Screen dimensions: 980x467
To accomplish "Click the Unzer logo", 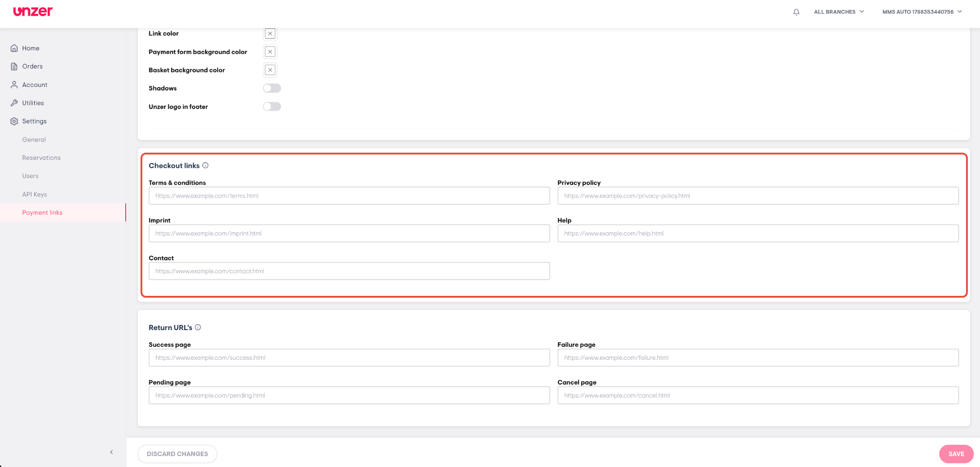I will click(33, 12).
